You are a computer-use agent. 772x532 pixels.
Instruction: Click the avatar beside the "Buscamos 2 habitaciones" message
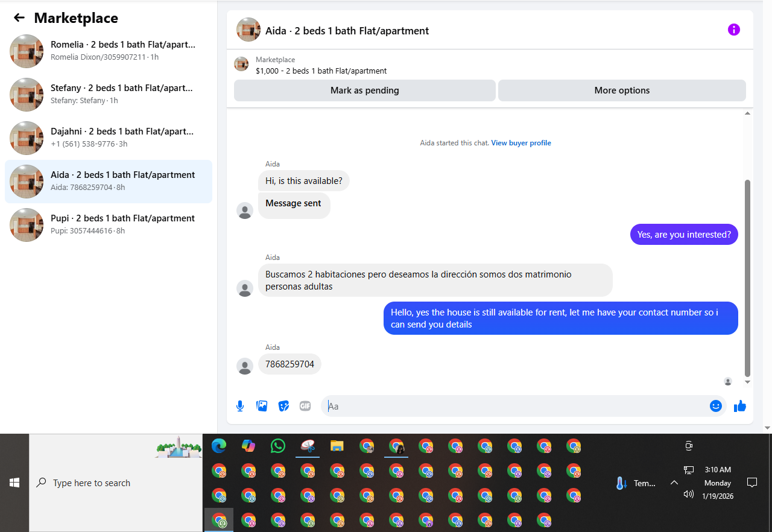245,288
